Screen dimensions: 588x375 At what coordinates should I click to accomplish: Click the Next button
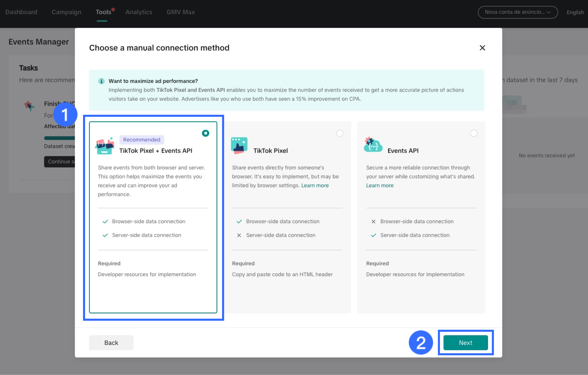(466, 343)
